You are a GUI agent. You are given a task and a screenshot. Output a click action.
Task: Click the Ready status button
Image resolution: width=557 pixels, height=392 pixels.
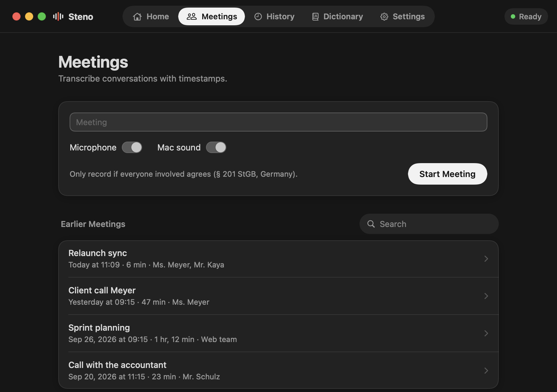[526, 16]
